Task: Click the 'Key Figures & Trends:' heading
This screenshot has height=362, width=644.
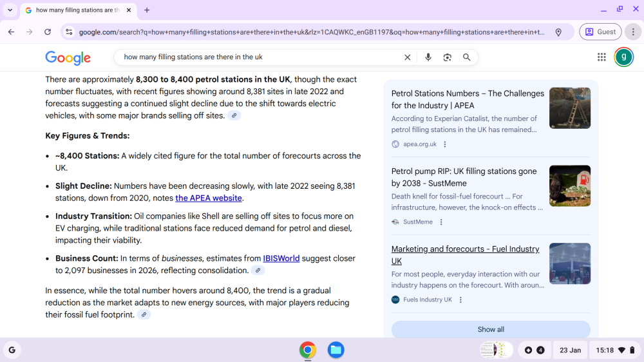Action: click(88, 136)
